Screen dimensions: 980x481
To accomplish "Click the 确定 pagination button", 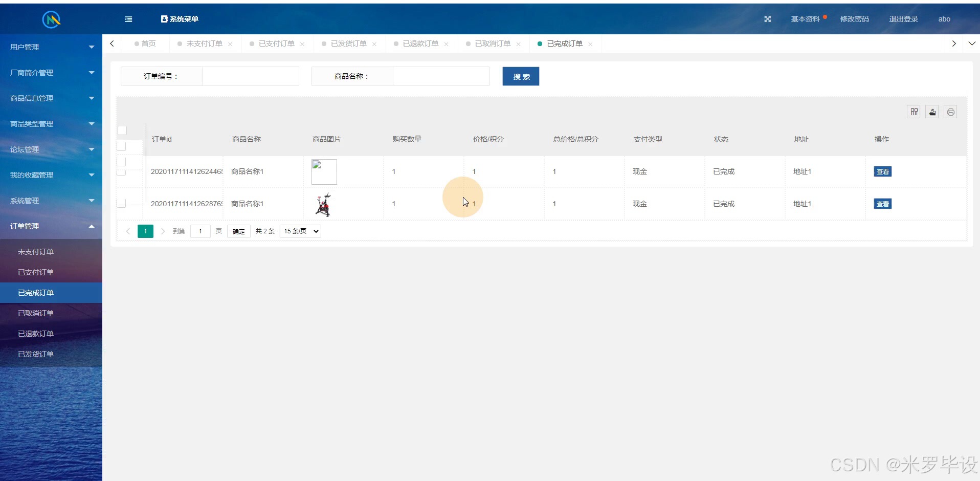I will tap(239, 231).
